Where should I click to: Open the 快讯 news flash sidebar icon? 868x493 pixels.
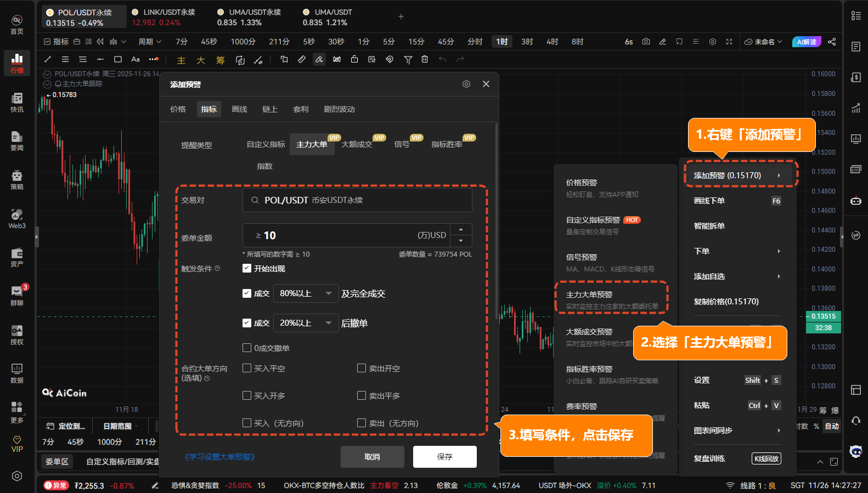(17, 103)
